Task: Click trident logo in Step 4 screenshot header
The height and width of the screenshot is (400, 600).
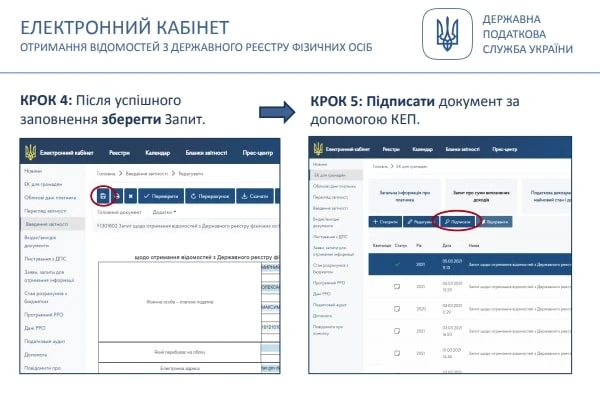Action: tap(30, 152)
